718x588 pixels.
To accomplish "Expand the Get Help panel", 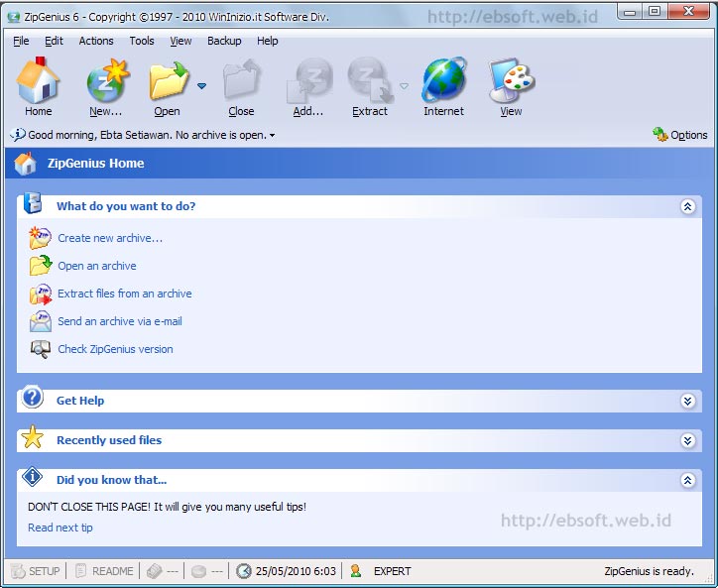I will tap(687, 402).
